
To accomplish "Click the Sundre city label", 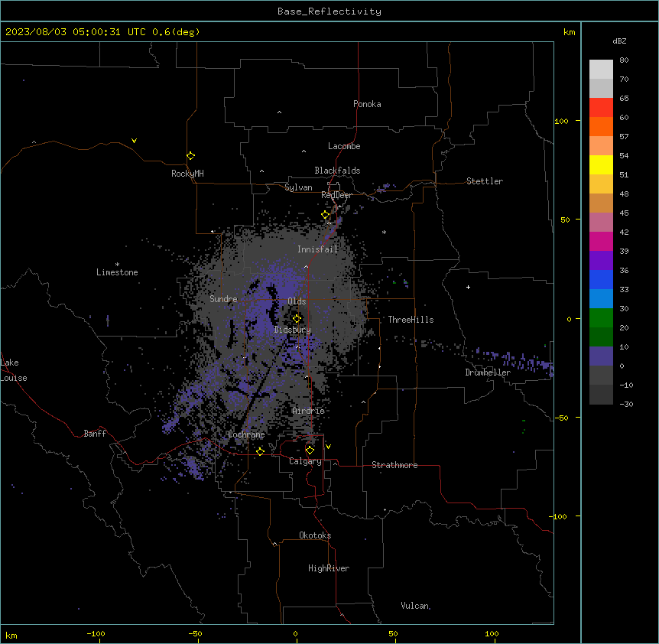I will pos(223,299).
